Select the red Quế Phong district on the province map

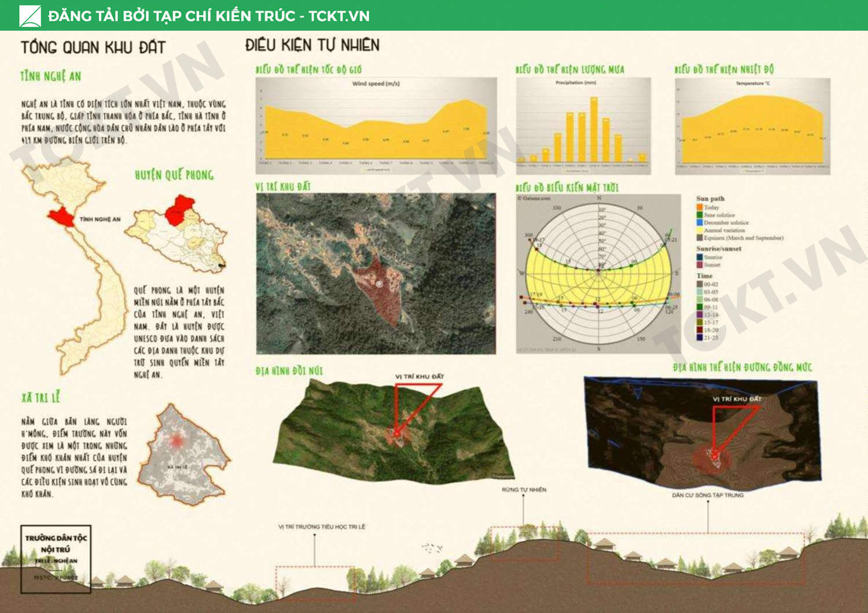coord(179,209)
